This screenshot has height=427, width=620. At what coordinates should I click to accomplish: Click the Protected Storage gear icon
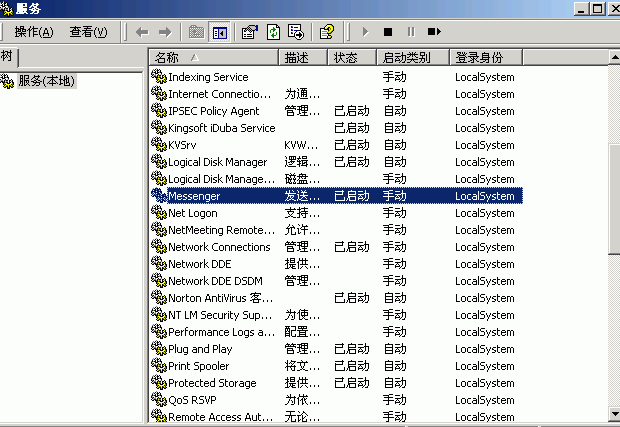pyautogui.click(x=159, y=382)
